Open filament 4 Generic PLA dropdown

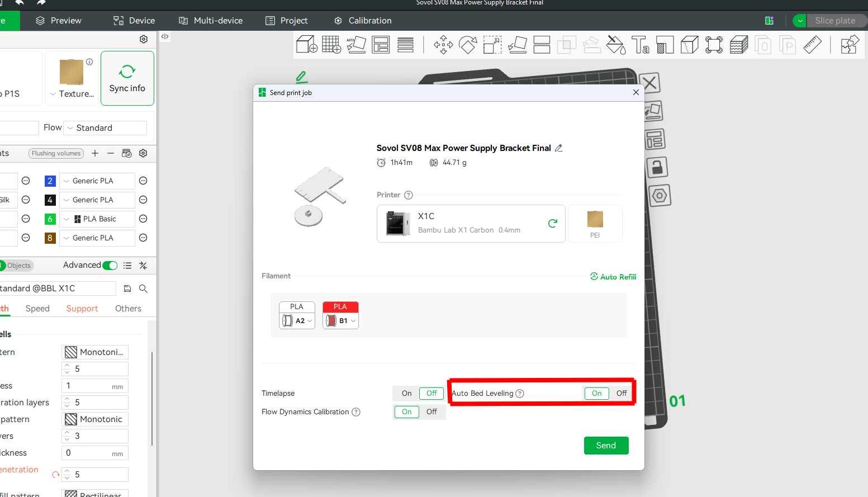tap(97, 200)
